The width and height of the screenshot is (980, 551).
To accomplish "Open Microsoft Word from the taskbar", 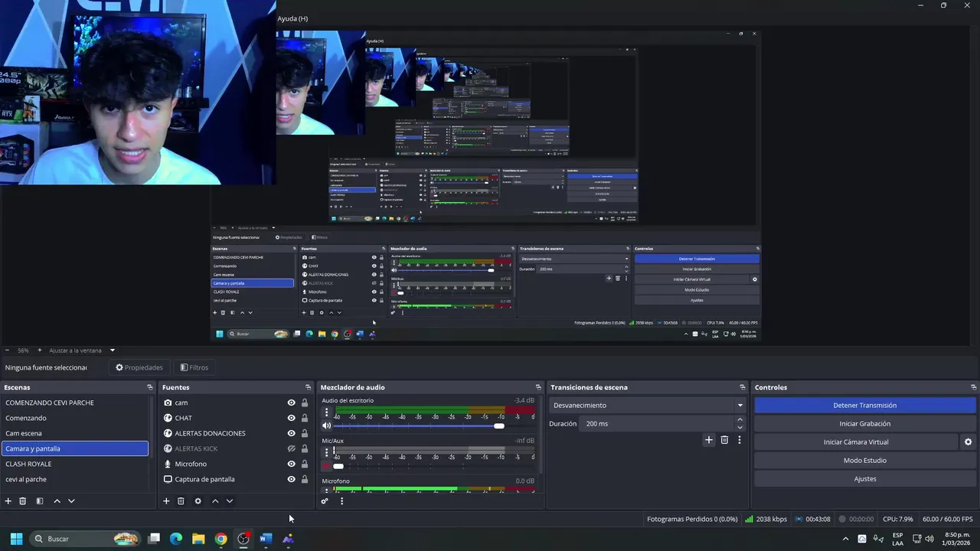I will [266, 539].
